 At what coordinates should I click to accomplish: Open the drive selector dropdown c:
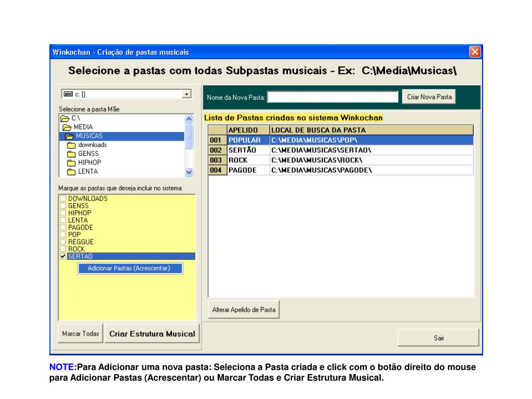(187, 94)
